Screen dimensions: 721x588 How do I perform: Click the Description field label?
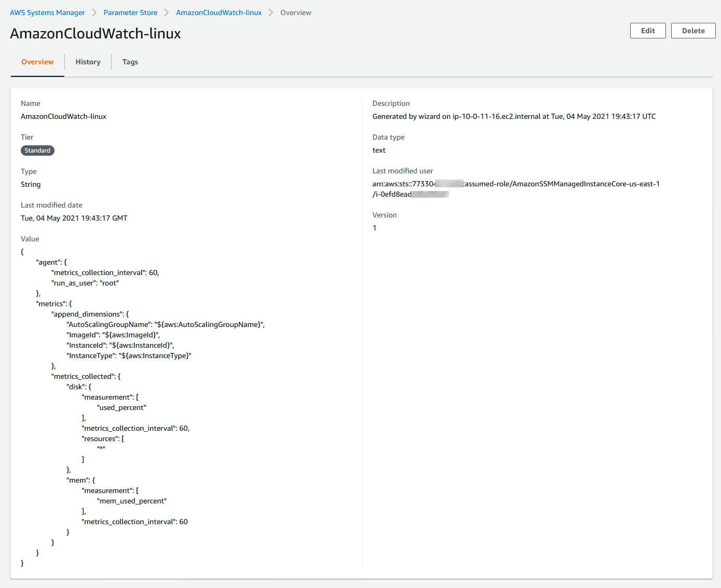(x=391, y=103)
